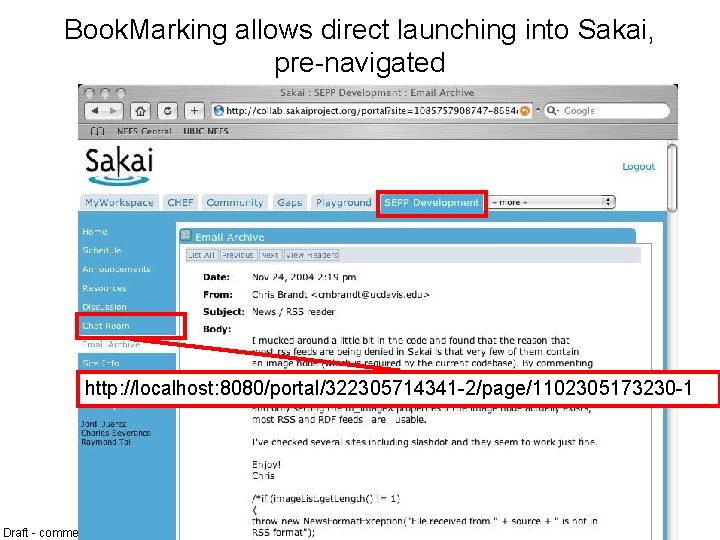Go to Home via house icon
The image size is (720, 540).
pyautogui.click(x=140, y=111)
